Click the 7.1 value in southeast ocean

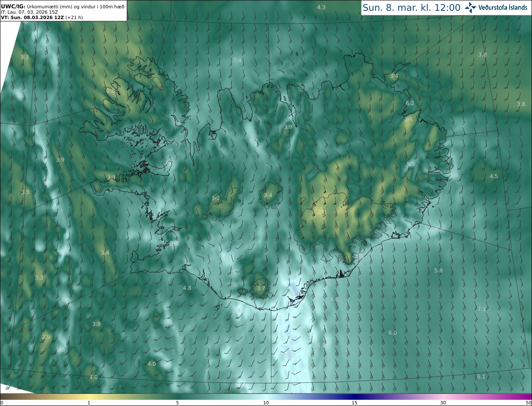(x=481, y=309)
